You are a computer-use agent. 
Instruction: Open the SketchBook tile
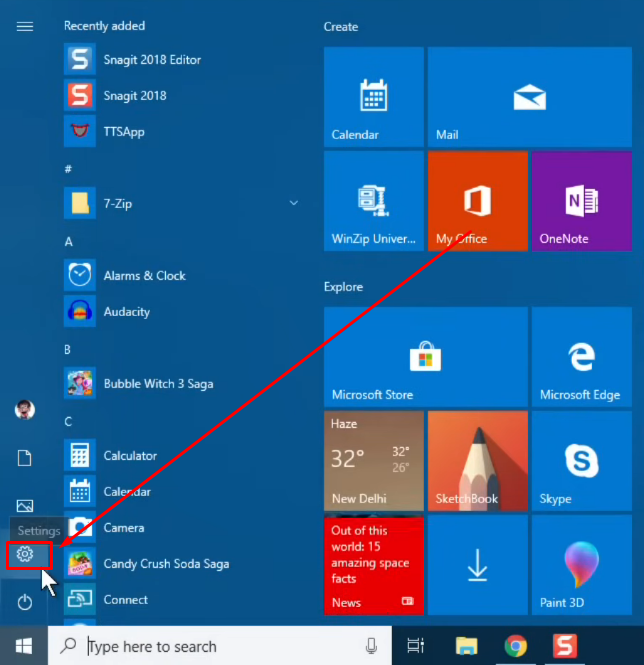(478, 461)
